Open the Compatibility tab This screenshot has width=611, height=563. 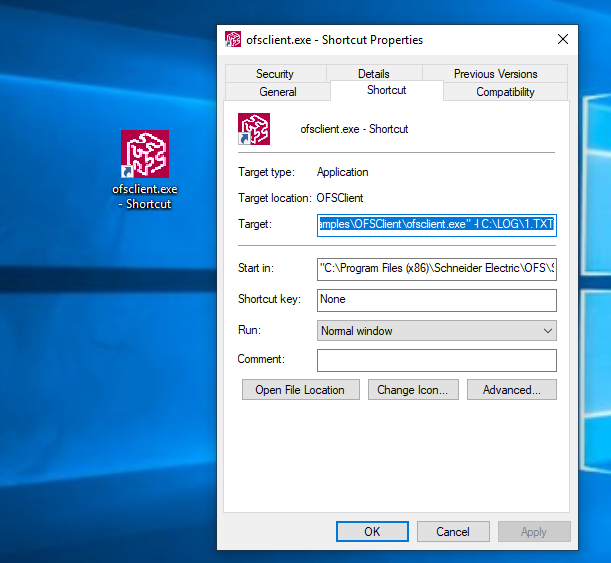(x=505, y=92)
